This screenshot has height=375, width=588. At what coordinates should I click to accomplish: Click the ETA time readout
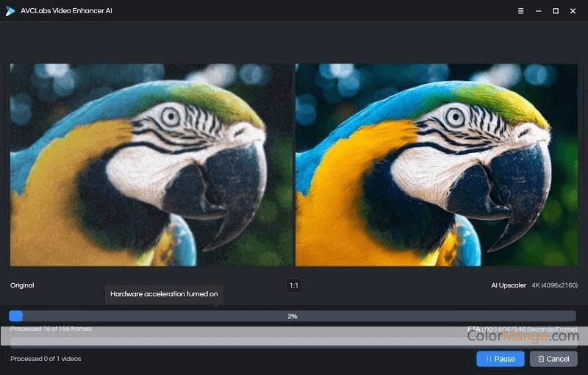pyautogui.click(x=522, y=329)
